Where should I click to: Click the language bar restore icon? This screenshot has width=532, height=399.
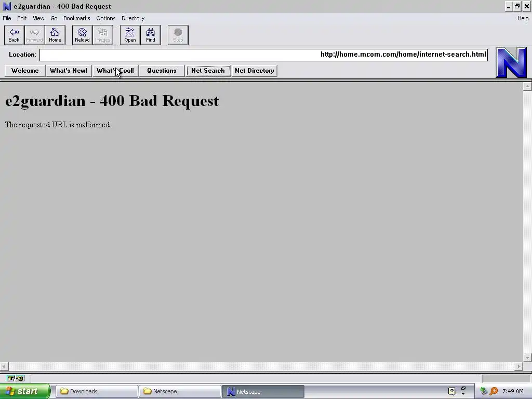(x=463, y=389)
